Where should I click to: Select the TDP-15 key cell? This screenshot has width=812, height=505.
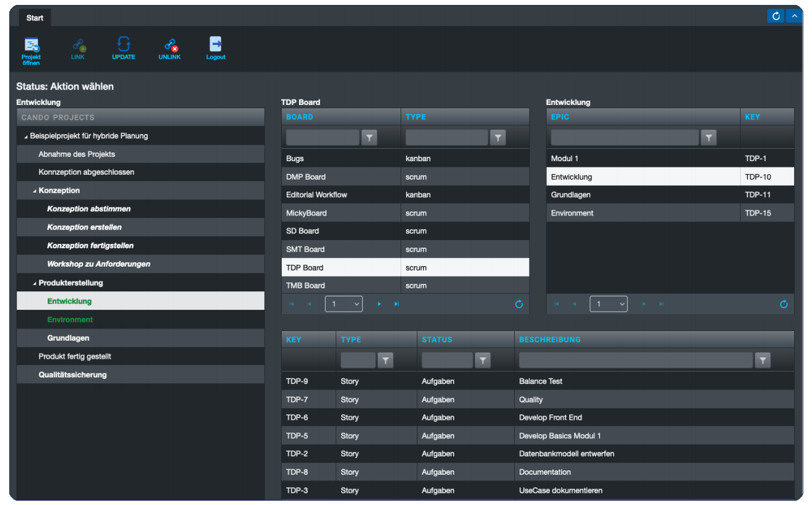[x=768, y=213]
